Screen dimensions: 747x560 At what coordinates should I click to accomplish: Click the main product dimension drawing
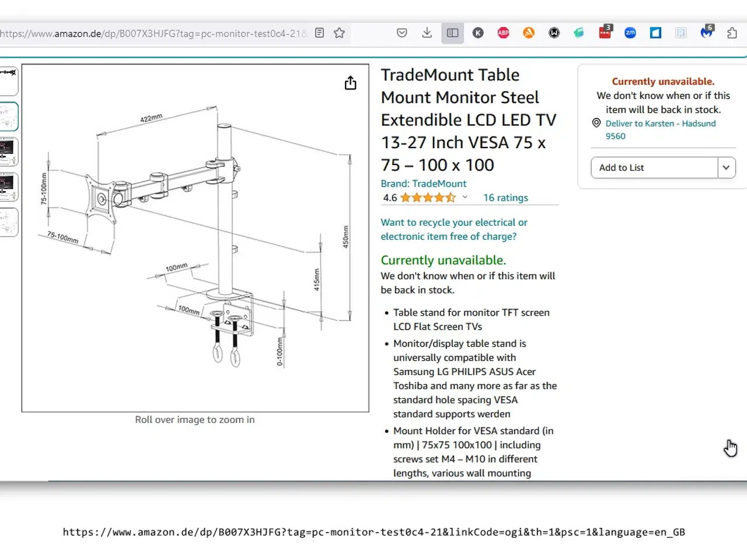point(196,238)
